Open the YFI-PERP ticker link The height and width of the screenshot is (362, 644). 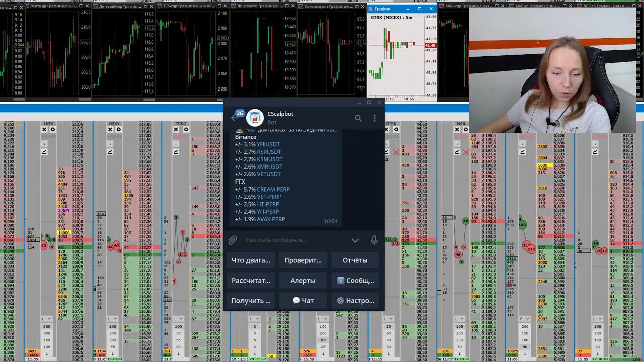click(268, 212)
